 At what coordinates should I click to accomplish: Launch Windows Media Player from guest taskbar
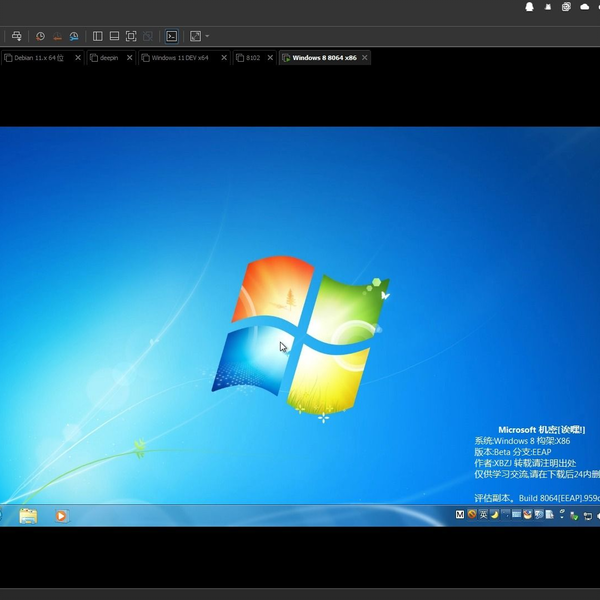click(61, 516)
